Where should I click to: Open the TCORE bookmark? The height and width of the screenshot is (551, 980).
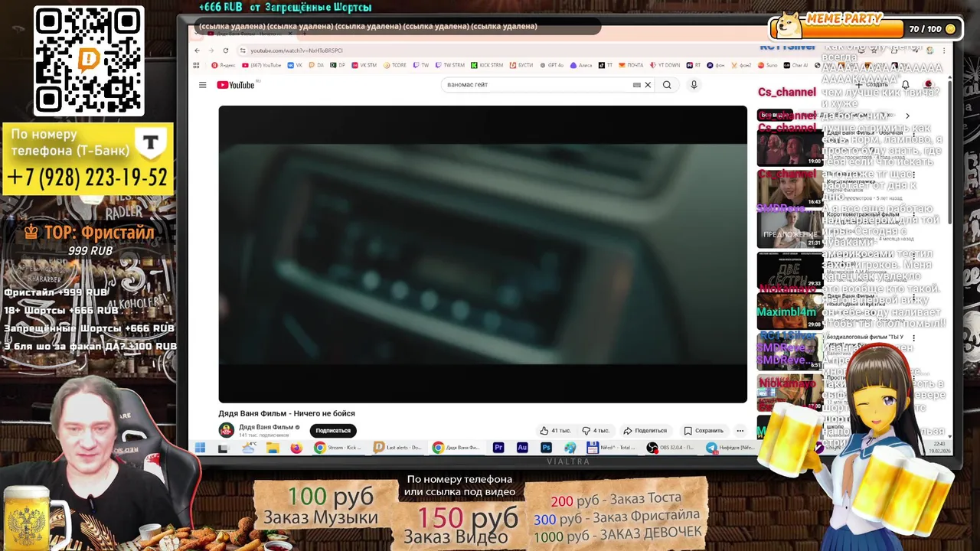[395, 65]
